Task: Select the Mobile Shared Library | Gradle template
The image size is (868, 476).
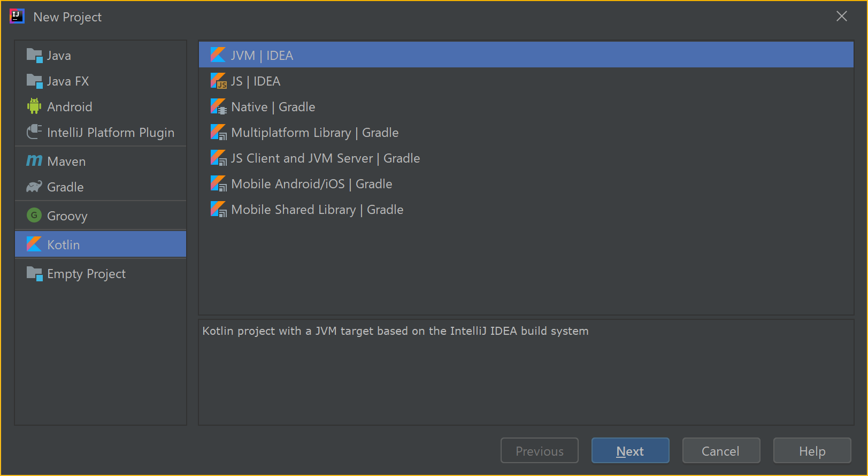Action: 317,209
